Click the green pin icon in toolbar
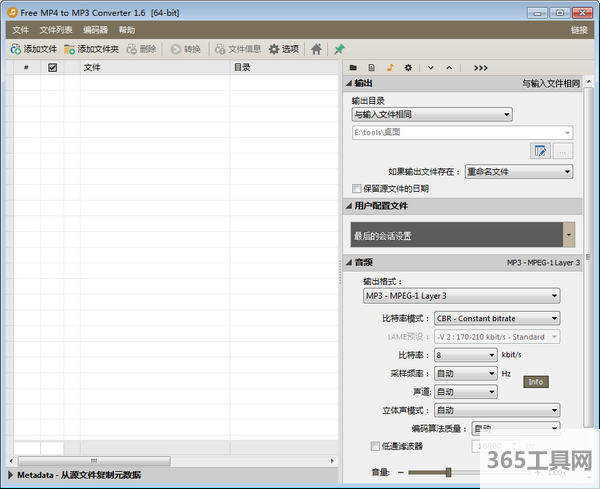Viewport: 600px width, 489px height. (x=340, y=48)
